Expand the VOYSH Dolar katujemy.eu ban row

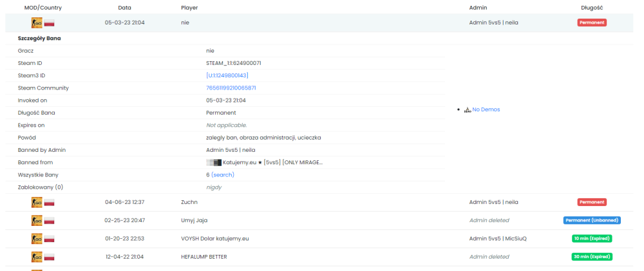coord(319,239)
